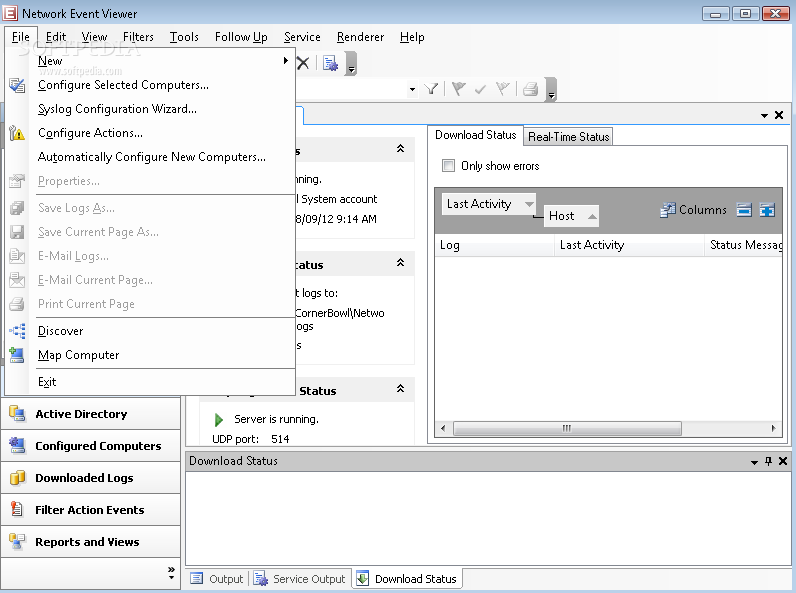796x593 pixels.
Task: Expand the New submenu arrow
Action: click(x=286, y=60)
